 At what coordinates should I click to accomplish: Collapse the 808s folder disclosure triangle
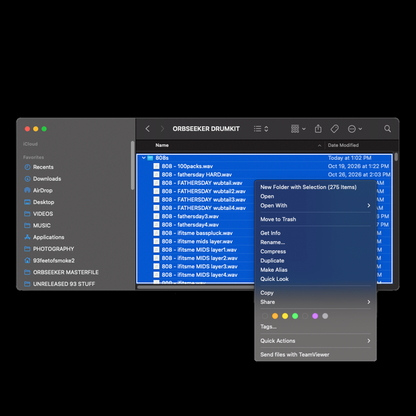pos(144,158)
